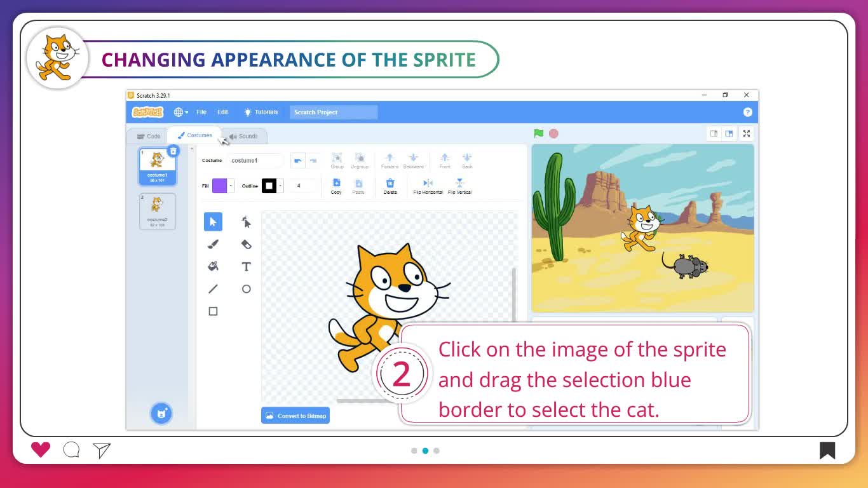
Task: Click the mouse sprite on stage
Action: [x=686, y=264]
